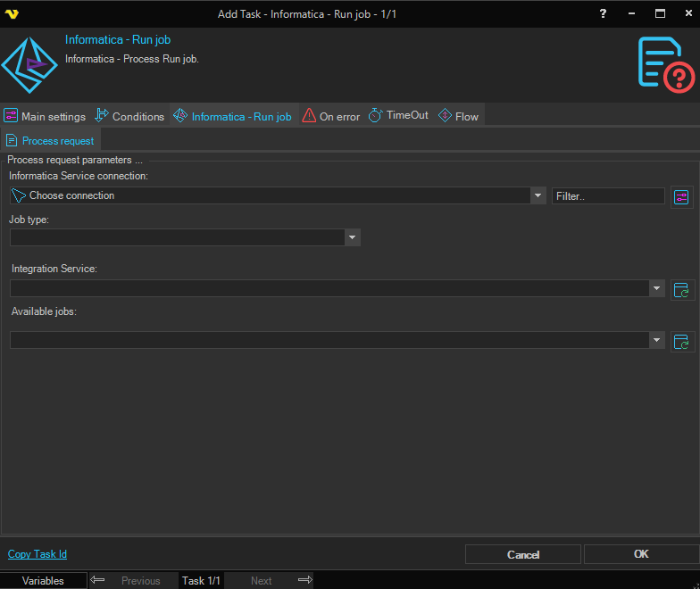Open connection manager icon beside Filter field
Viewport: 700px width, 589px height.
pos(682,196)
